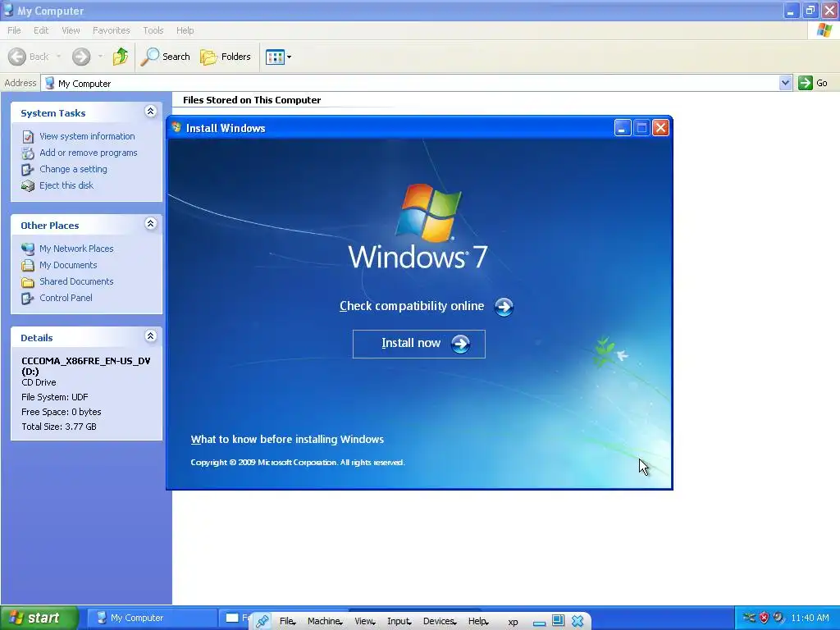Open VirtualBox File menu in mini toolbar
The width and height of the screenshot is (840, 630).
pos(288,622)
